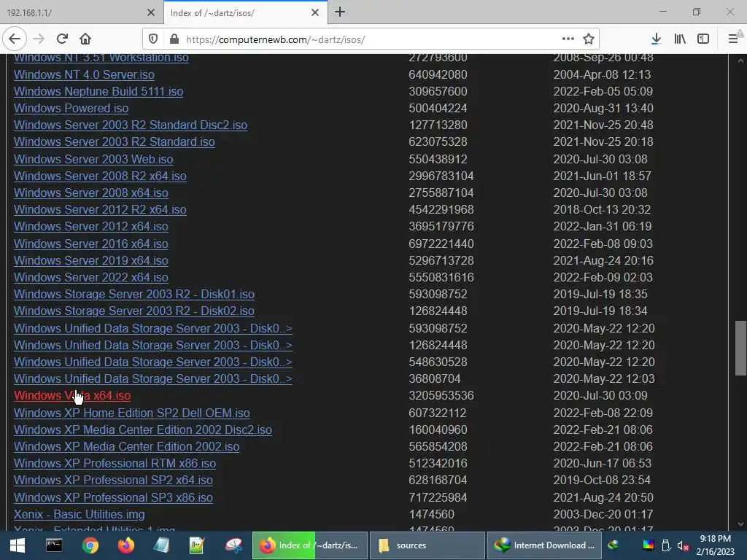
Task: Download Windows XP Professional RTM x86.iso
Action: coord(115,463)
